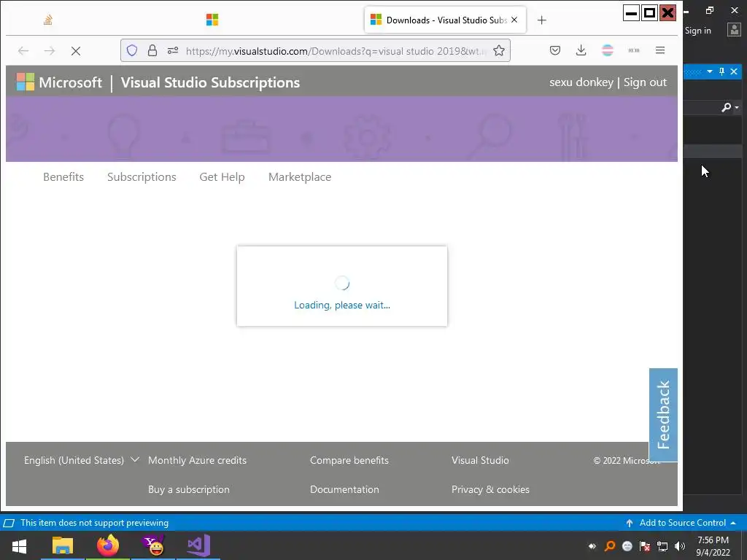Image resolution: width=747 pixels, height=560 pixels.
Task: Expand the Add to Source Control arrow
Action: pos(732,523)
